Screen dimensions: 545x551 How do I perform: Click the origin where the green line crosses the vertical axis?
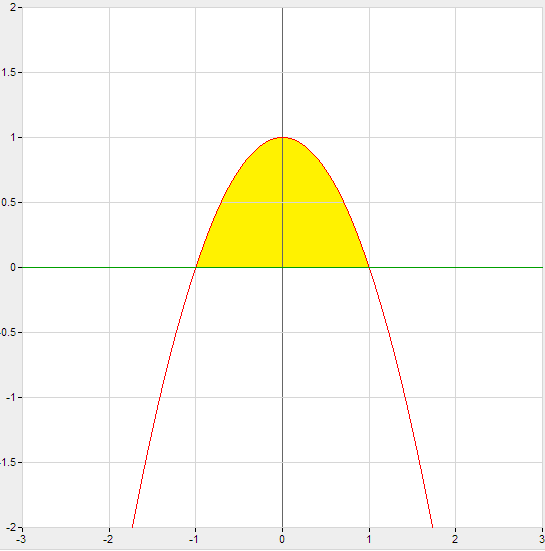tap(283, 267)
